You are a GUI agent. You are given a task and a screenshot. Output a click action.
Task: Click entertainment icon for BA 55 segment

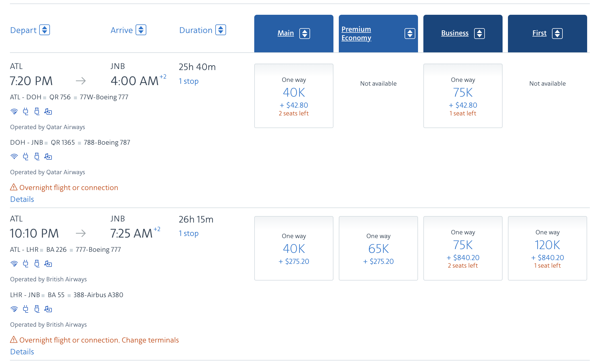(x=48, y=309)
